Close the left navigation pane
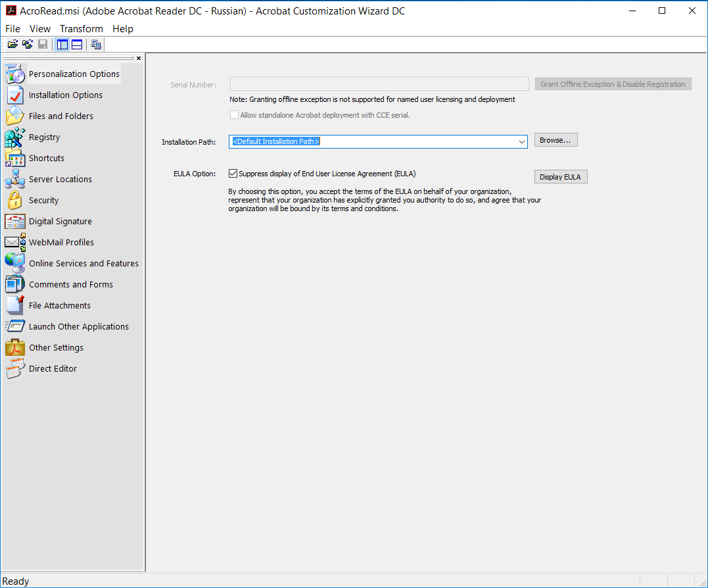Viewport: 708px width, 588px height. pyautogui.click(x=139, y=59)
